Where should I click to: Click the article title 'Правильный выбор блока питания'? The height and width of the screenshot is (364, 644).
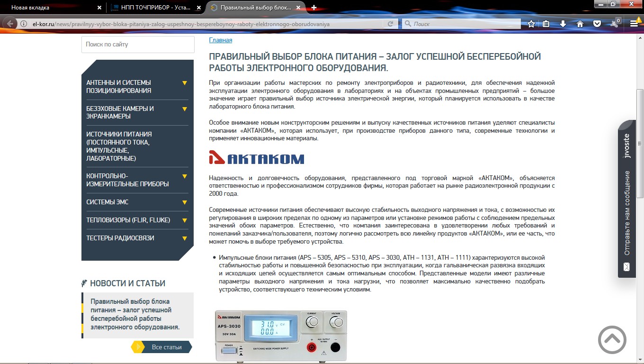click(x=375, y=62)
